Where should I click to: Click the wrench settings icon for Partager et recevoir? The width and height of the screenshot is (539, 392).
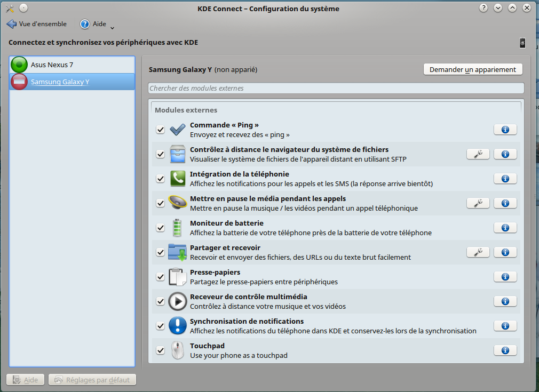478,252
